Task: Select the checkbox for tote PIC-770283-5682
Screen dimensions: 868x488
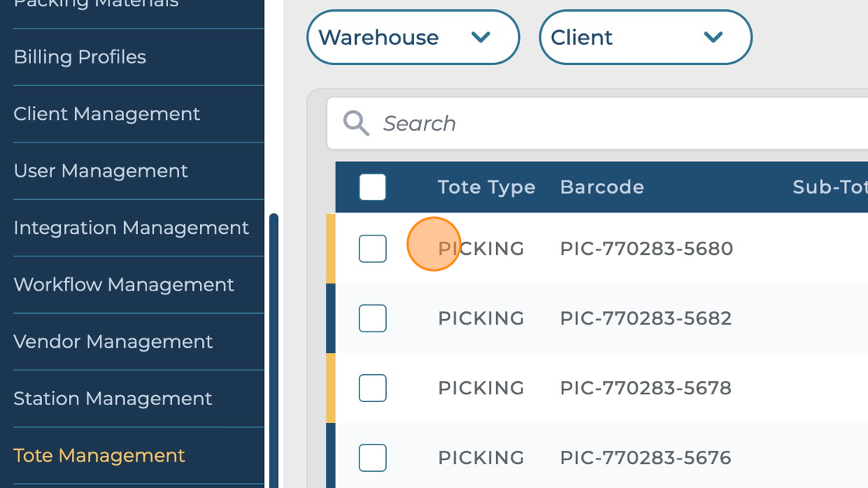Action: click(x=373, y=318)
